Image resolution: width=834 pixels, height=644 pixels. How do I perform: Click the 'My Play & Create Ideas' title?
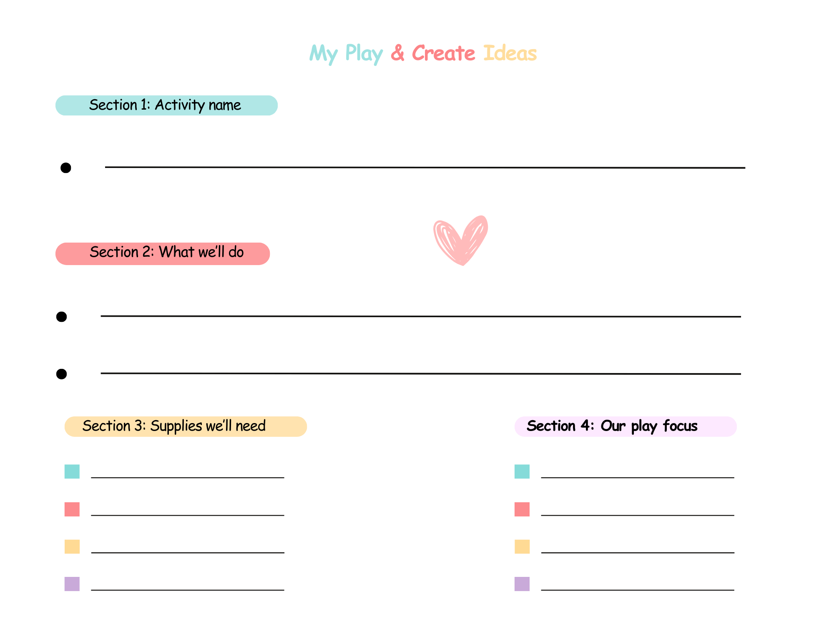(423, 53)
